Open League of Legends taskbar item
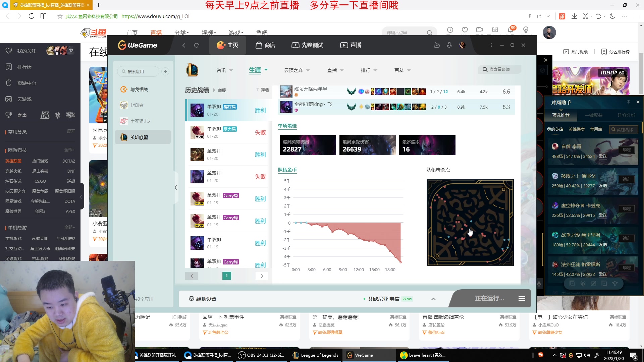 pyautogui.click(x=316, y=355)
